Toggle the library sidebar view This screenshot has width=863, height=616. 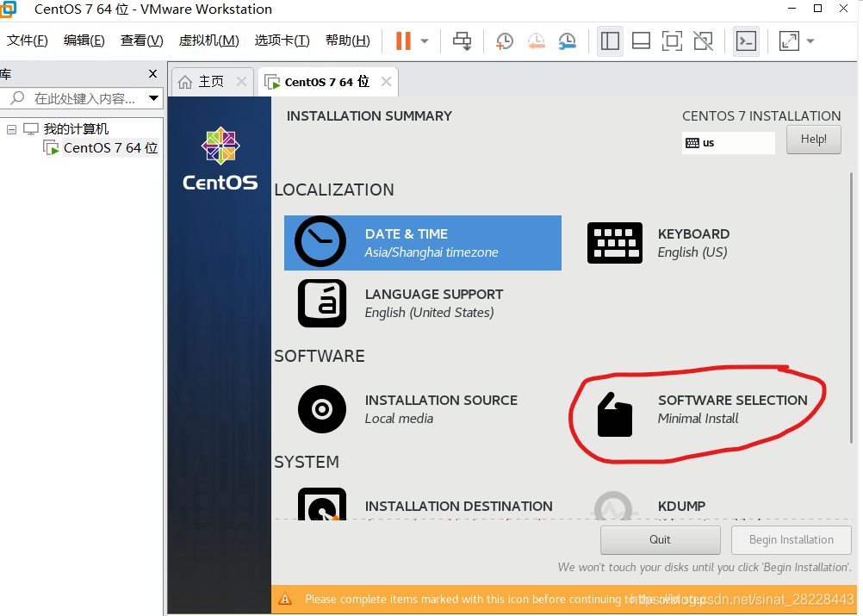point(610,40)
